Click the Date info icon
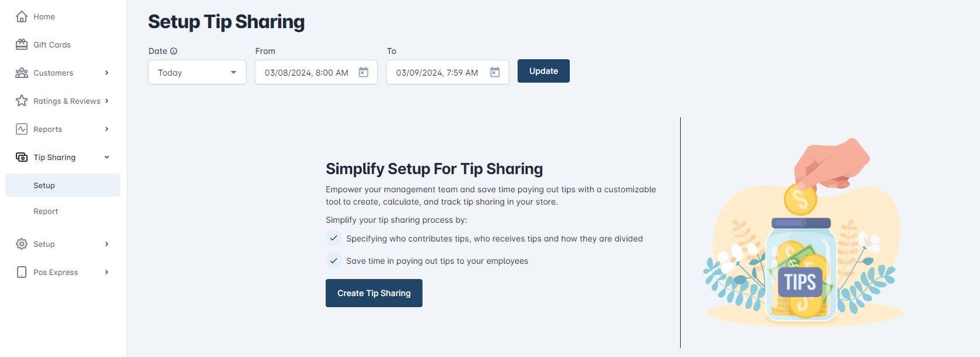 [x=174, y=51]
